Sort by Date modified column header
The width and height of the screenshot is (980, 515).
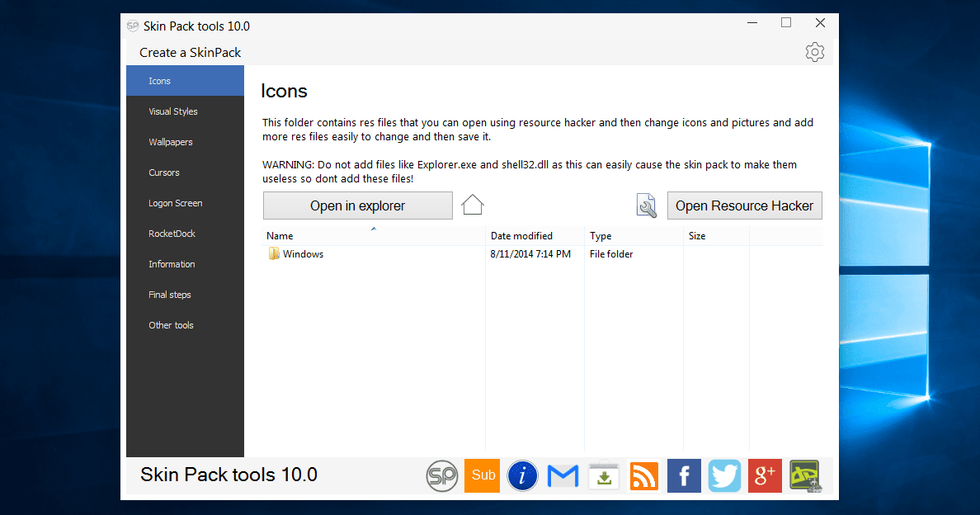click(x=535, y=235)
